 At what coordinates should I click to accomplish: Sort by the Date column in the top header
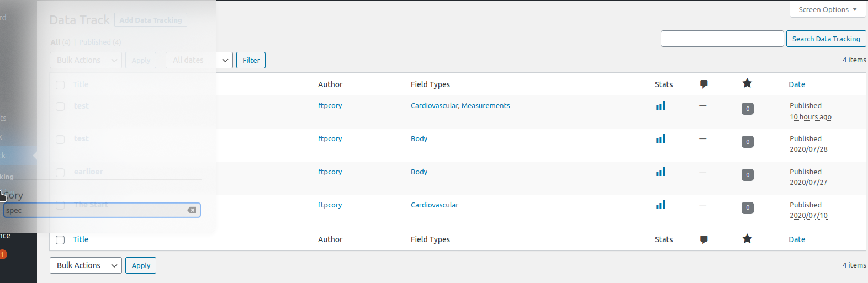(796, 84)
